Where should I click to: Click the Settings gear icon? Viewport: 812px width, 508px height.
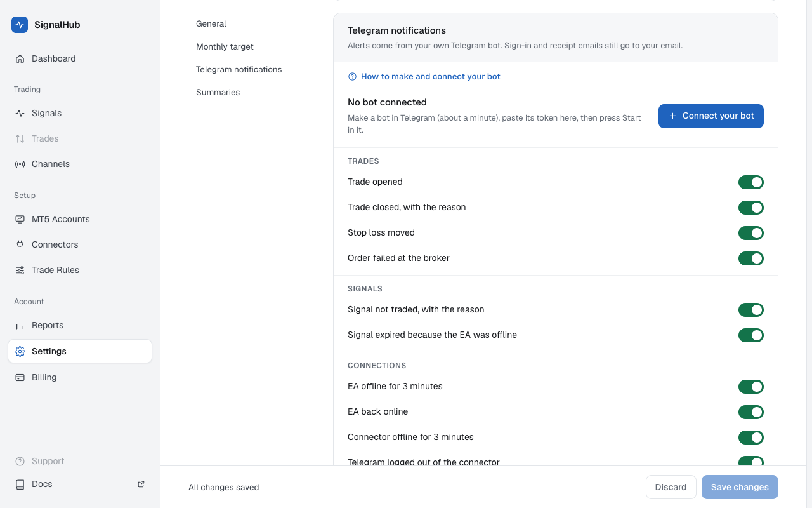[20, 351]
